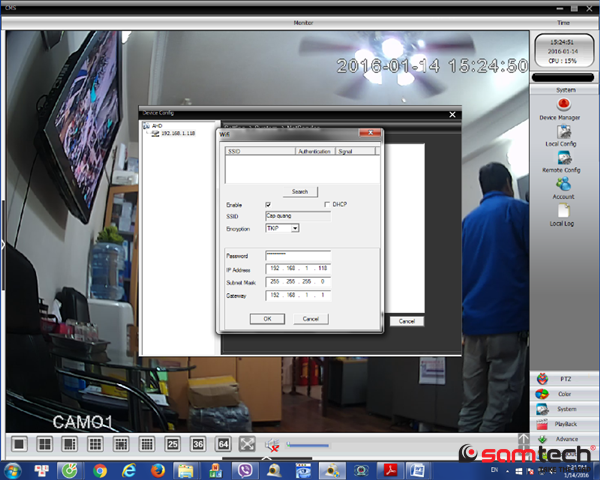Toggle full-screen view icon

pyautogui.click(x=247, y=443)
